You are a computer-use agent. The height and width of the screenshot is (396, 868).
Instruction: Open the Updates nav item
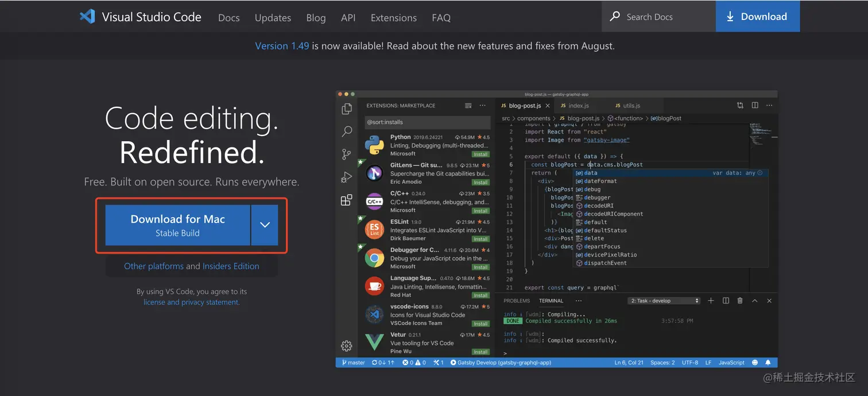coord(273,18)
